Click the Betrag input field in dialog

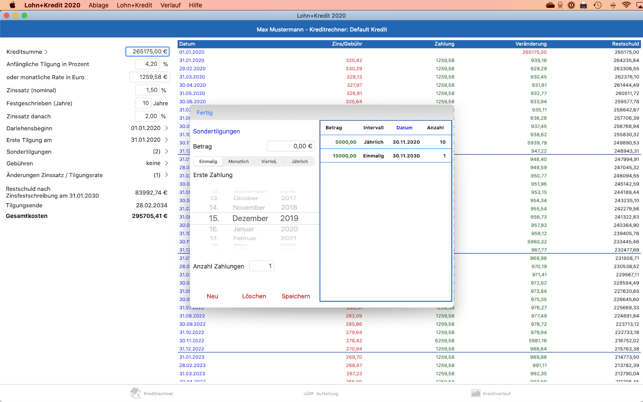[290, 146]
